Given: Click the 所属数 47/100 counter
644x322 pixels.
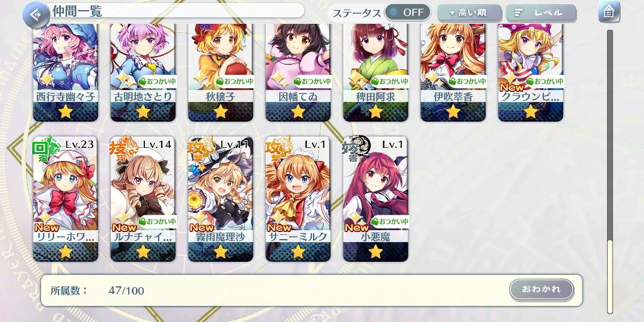Looking at the screenshot, I should (x=97, y=291).
